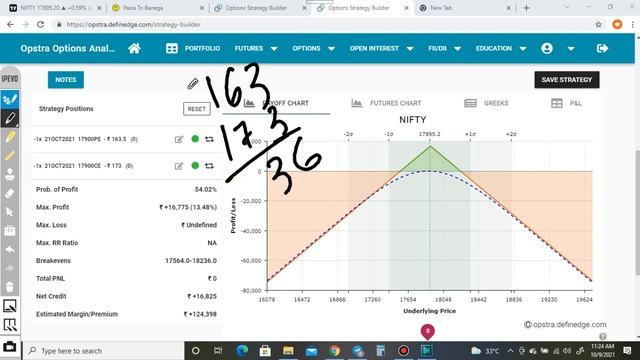Open File Explorer from taskbar
The image size is (640, 360).
(288, 351)
